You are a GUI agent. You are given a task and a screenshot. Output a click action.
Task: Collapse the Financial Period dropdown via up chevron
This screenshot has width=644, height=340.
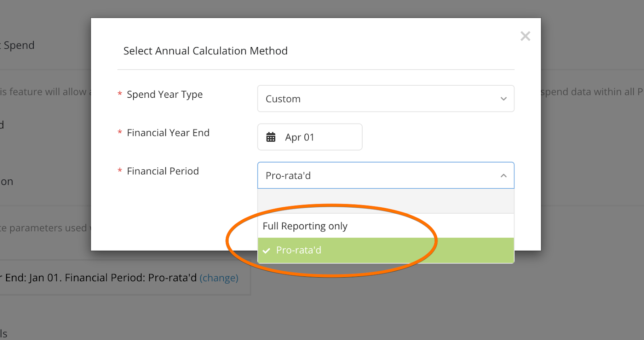[504, 175]
